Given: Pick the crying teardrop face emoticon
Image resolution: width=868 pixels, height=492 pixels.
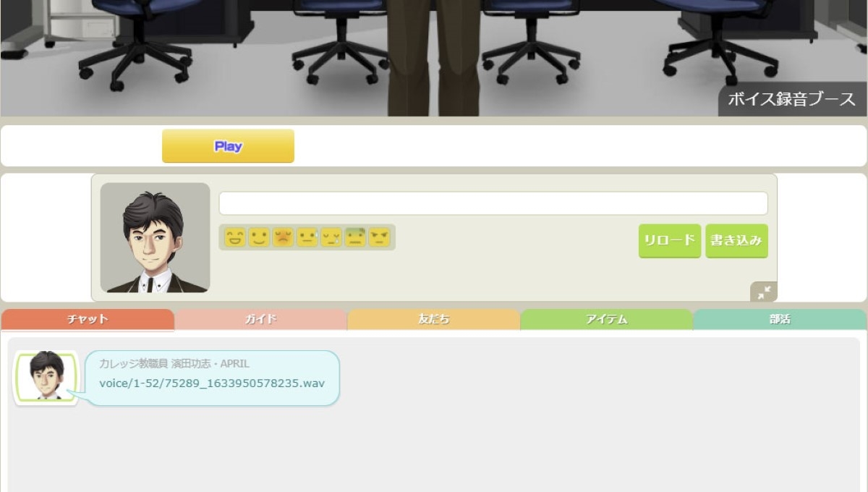Looking at the screenshot, I should pos(331,237).
